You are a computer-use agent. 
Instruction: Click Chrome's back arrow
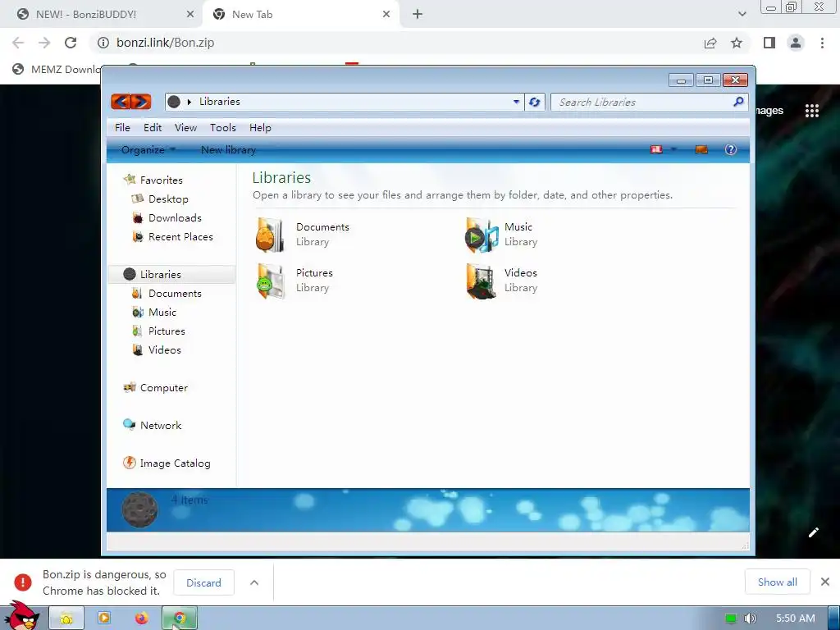pyautogui.click(x=18, y=43)
